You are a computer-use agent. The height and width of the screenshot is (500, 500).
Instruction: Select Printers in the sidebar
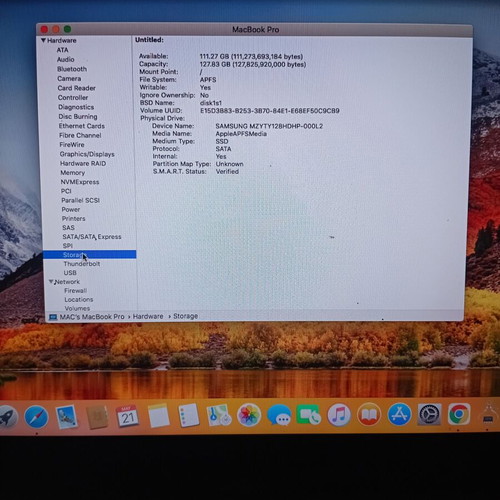point(74,219)
